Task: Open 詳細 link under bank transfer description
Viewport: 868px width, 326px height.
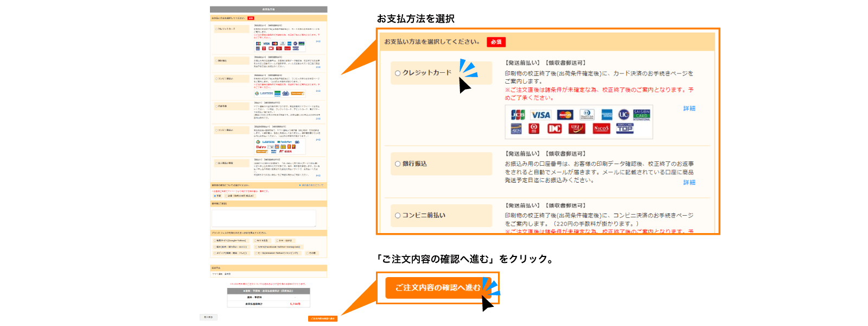Action: pos(689,183)
